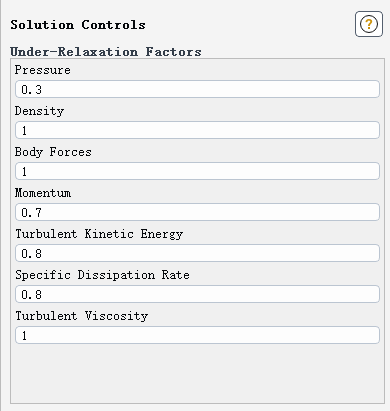Click the Turbulent Kinetic Energy label
Image resolution: width=390 pixels, height=411 pixels.
[x=99, y=234]
